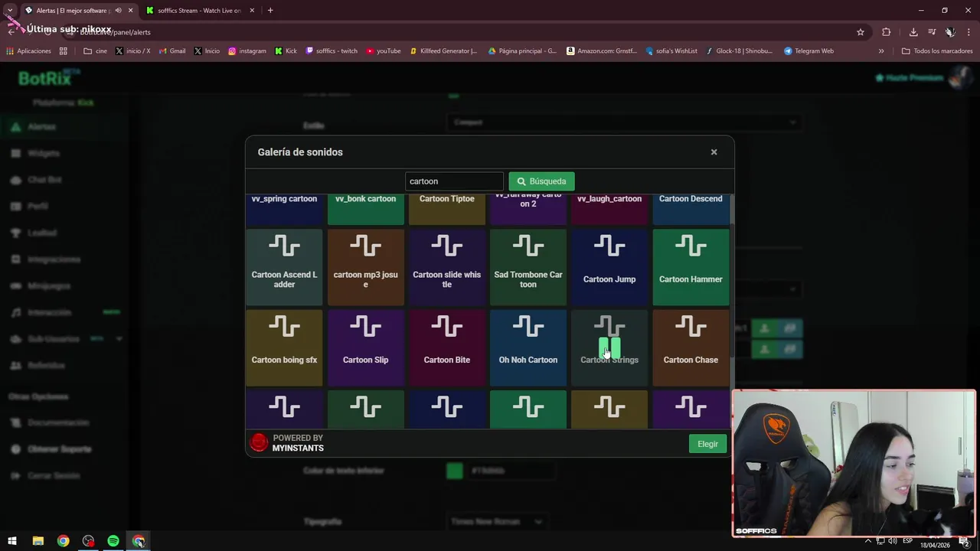This screenshot has width=980, height=551.
Task: Close the Galería de sonidos dialog
Action: pos(714,152)
